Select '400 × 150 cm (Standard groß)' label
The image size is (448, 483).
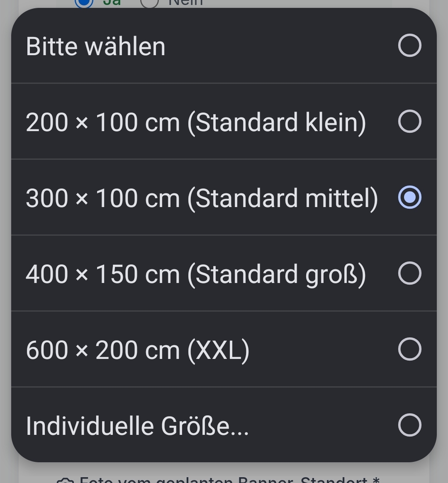[x=196, y=274]
